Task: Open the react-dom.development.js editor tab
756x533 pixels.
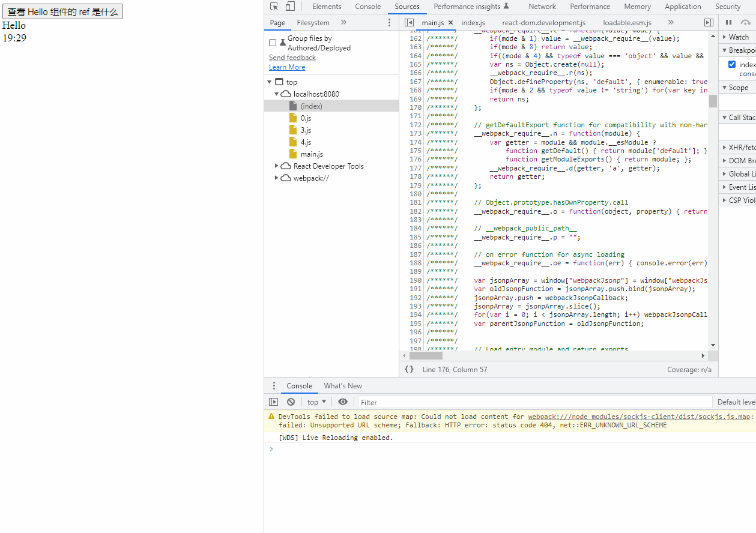Action: click(x=544, y=23)
